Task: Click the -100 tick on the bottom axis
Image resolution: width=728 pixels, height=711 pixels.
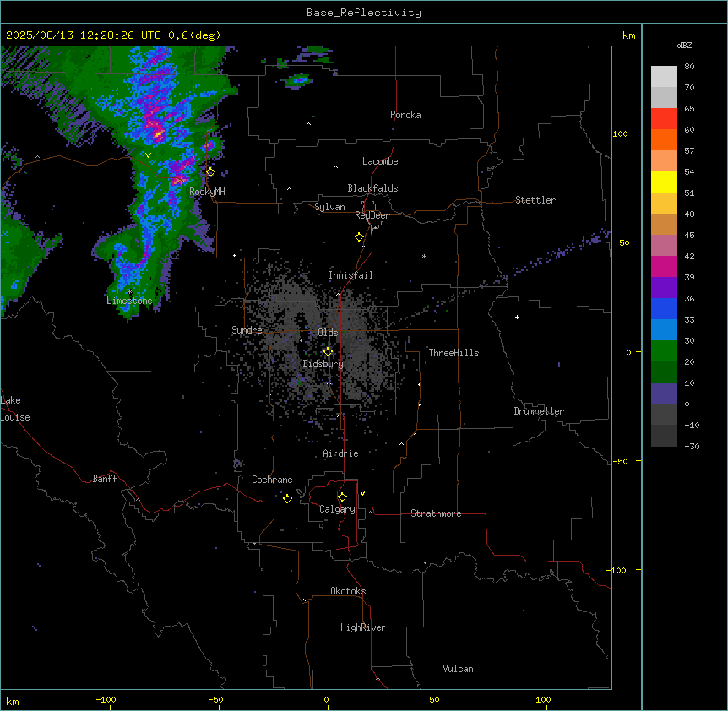Action: (106, 699)
